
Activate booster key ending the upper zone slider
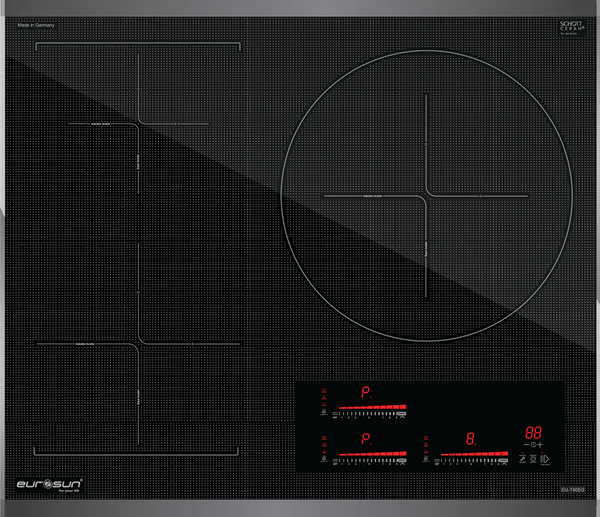401,415
